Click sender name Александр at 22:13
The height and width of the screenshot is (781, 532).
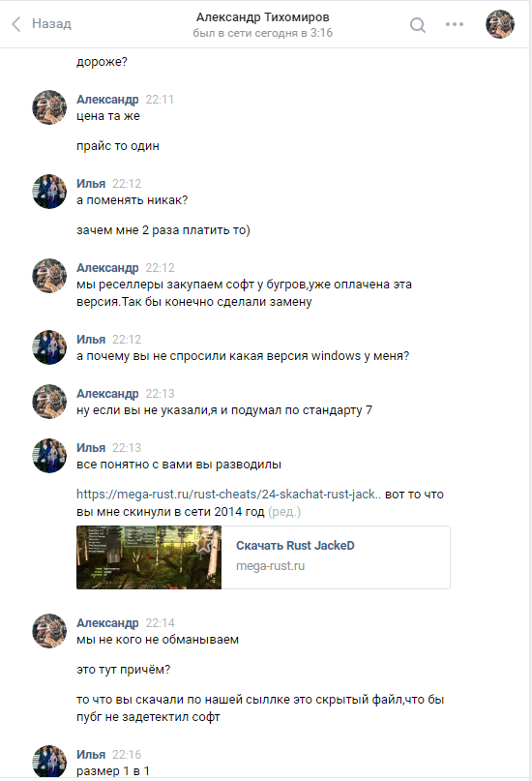[107, 394]
